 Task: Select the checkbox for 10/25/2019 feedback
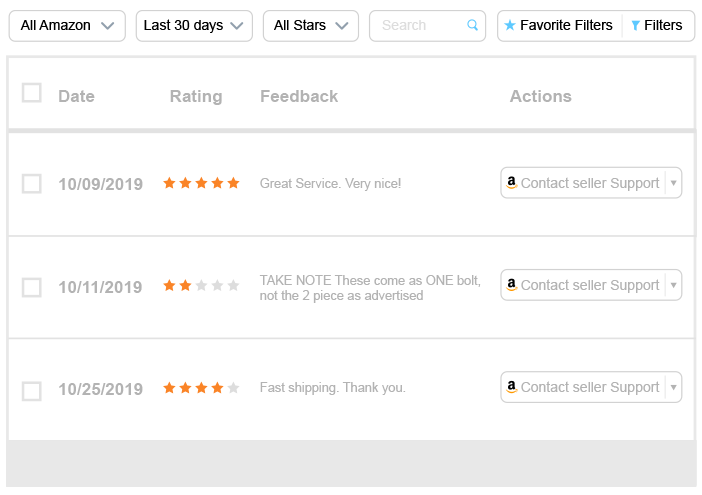tap(32, 391)
